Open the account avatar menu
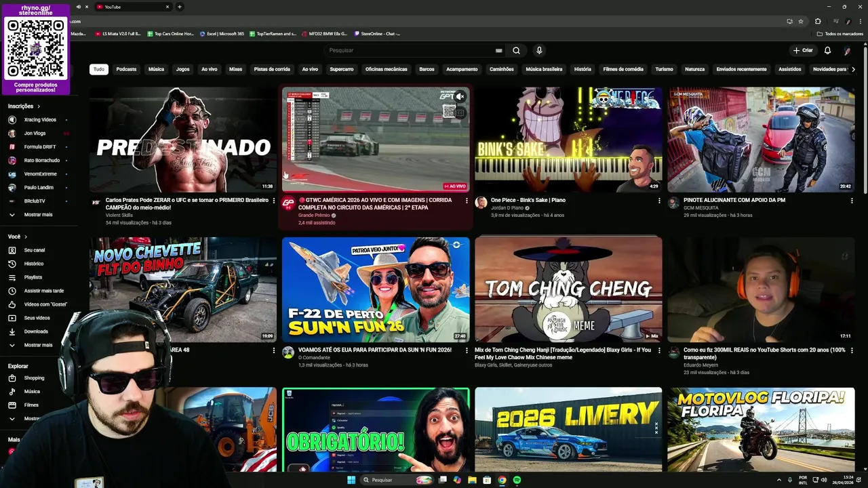 tap(847, 50)
